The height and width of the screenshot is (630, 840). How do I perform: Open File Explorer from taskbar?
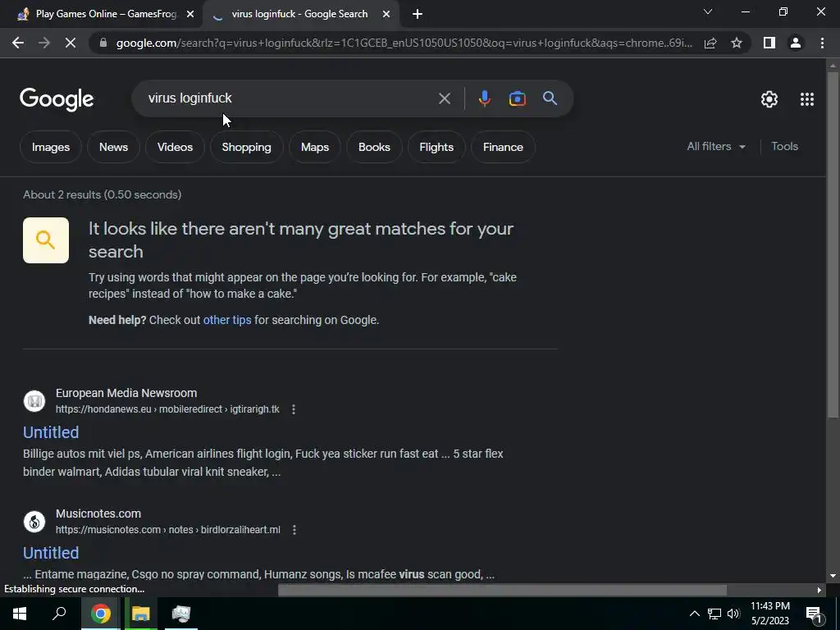tap(141, 614)
